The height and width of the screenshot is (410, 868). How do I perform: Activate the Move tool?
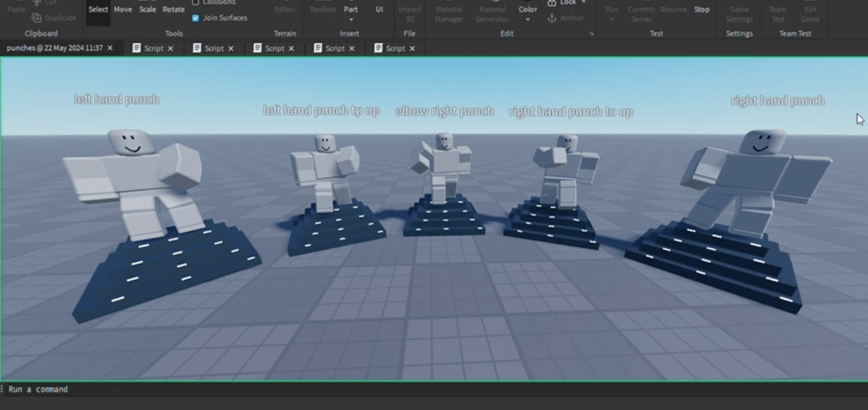(123, 9)
